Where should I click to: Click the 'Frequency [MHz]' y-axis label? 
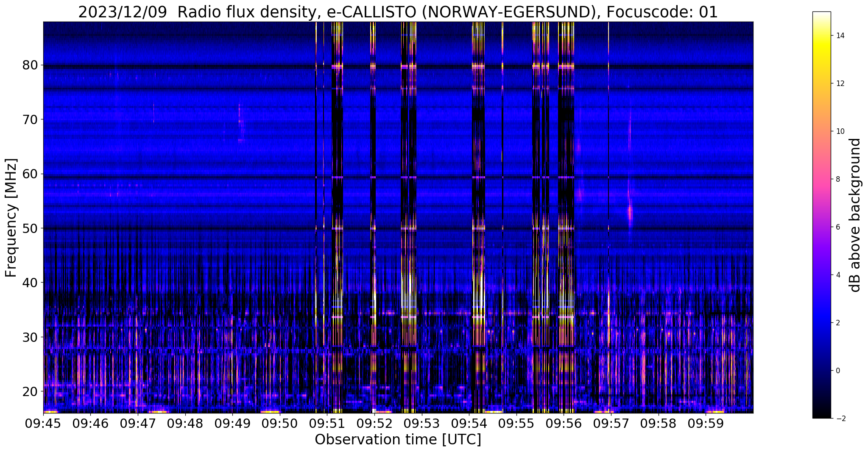coord(11,218)
